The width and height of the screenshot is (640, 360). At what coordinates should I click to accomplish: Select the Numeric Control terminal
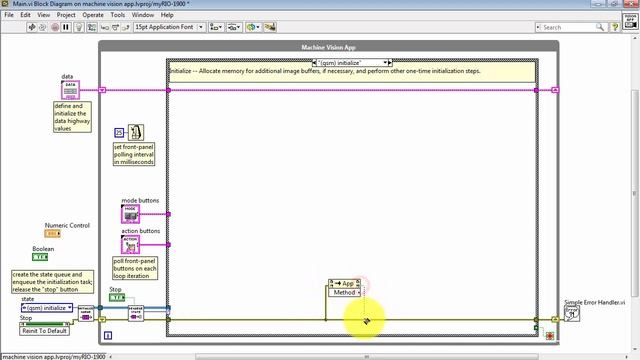pos(53,233)
